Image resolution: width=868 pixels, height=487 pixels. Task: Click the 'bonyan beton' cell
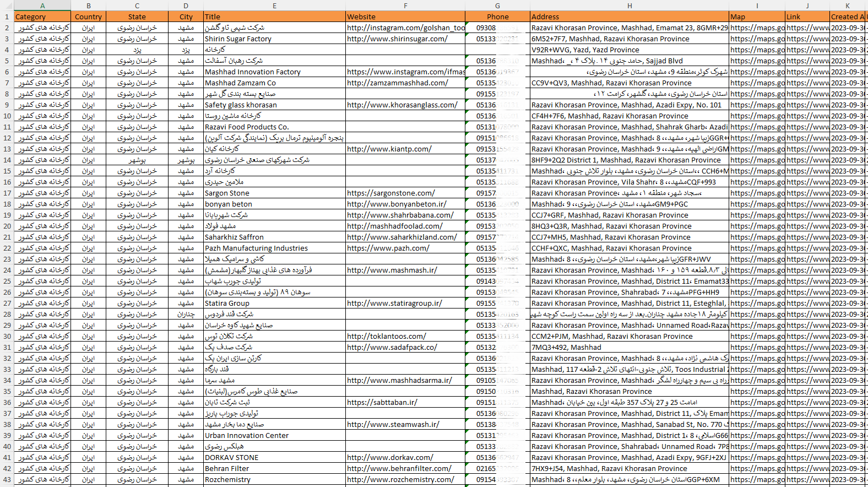(274, 204)
